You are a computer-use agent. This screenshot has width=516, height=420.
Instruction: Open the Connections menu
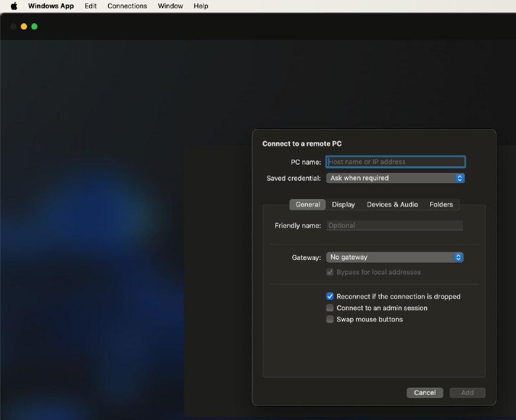pyautogui.click(x=127, y=6)
